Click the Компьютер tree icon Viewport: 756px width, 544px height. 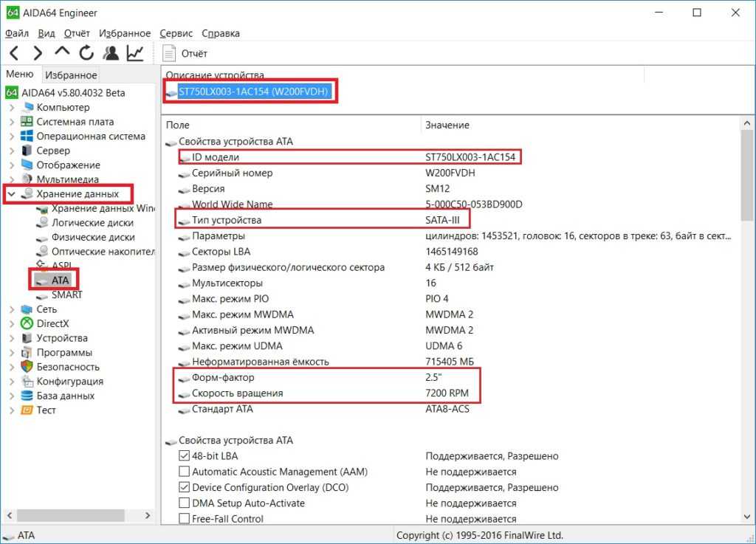coord(27,107)
